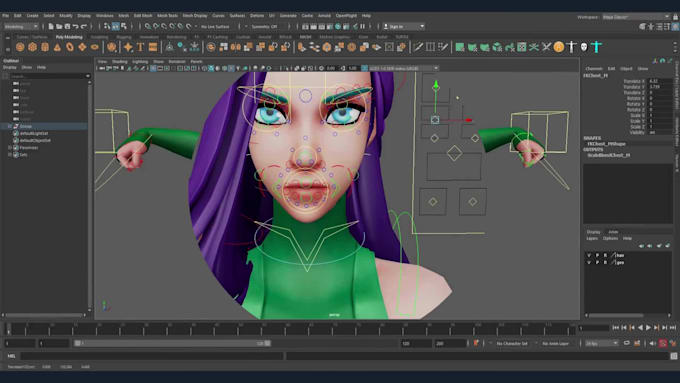The width and height of the screenshot is (680, 383).
Task: Toggle playback P of the hair layer
Action: (597, 255)
